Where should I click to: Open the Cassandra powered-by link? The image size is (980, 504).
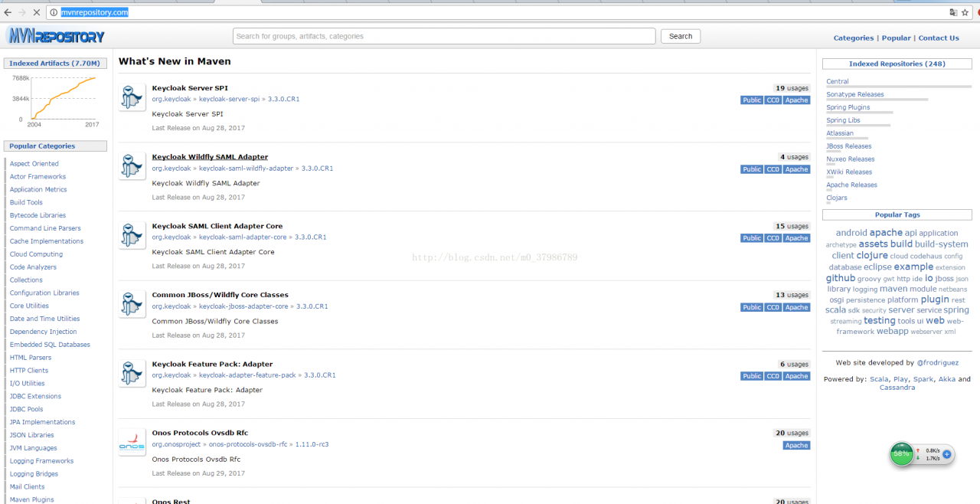(x=897, y=388)
